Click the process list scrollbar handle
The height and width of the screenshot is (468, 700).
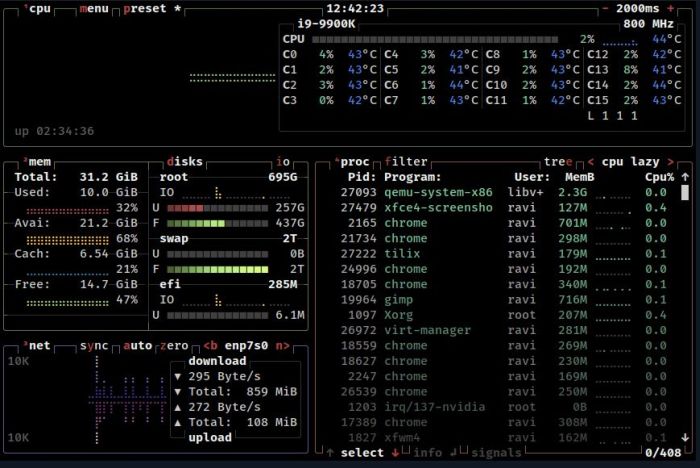pyautogui.click(x=685, y=192)
